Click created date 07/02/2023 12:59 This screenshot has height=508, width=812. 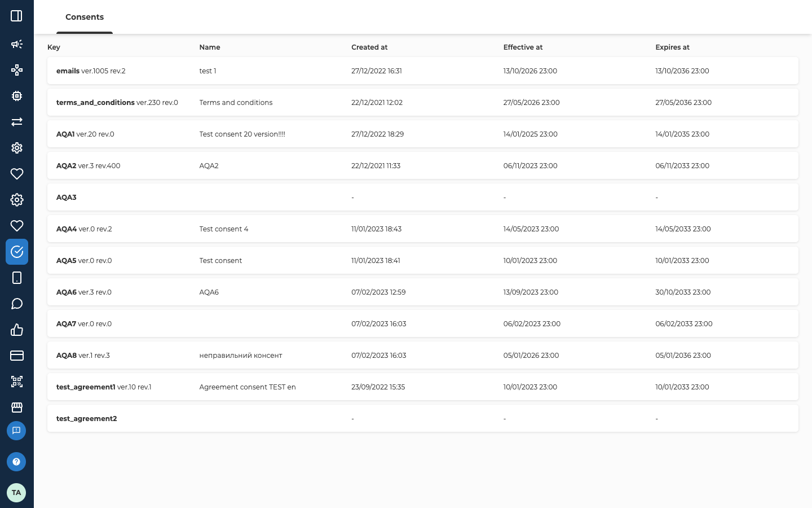[x=378, y=292]
